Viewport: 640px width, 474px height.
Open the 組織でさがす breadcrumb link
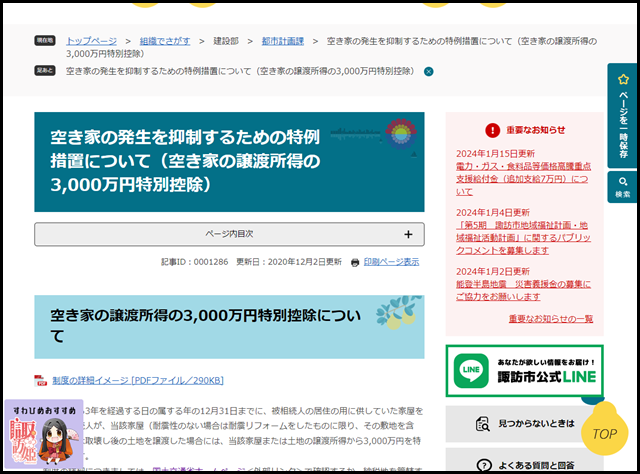coord(165,41)
